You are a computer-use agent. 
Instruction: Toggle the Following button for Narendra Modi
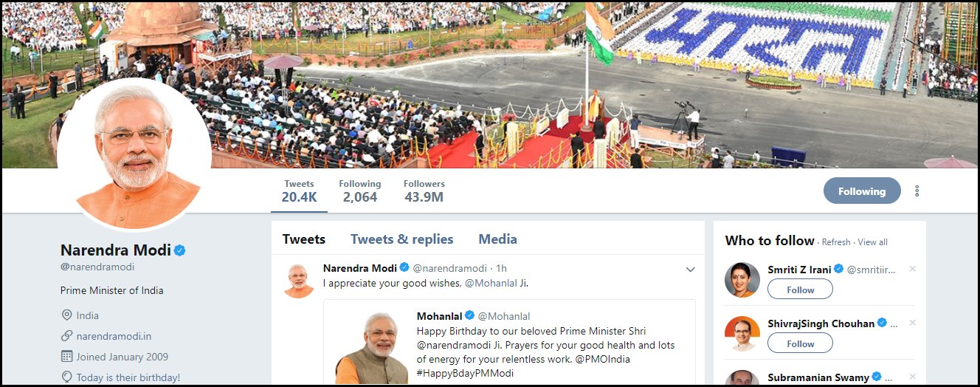click(x=862, y=191)
